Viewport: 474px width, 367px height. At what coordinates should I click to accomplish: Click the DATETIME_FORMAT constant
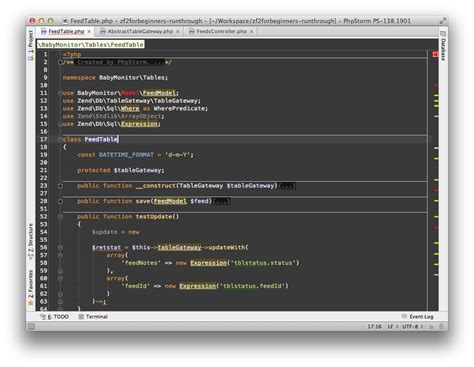pos(126,155)
